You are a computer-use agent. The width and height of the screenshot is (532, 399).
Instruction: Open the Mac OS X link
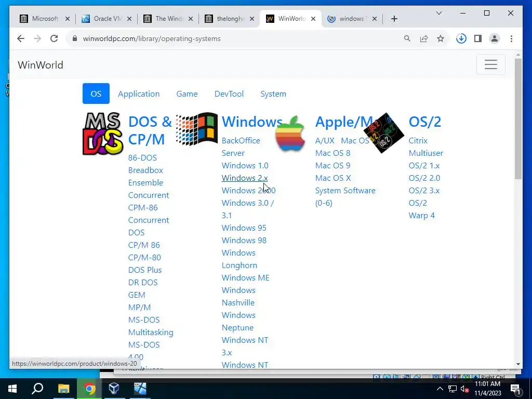coord(333,178)
